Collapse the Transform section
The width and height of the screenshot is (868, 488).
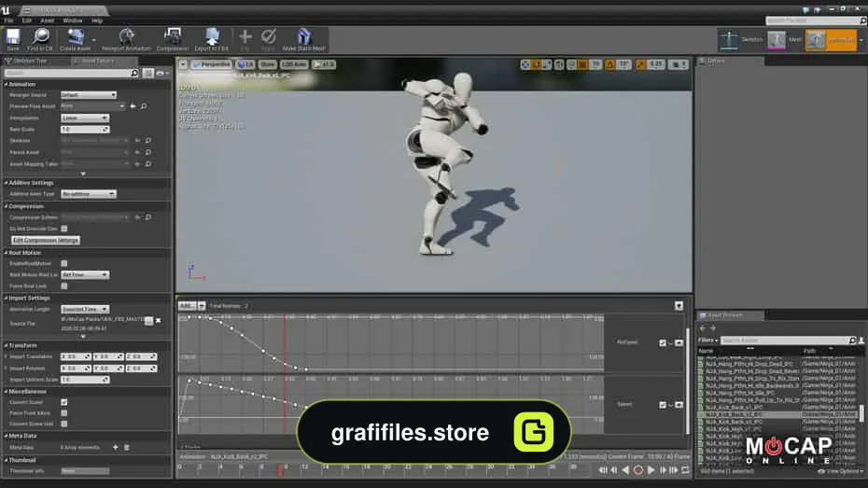pos(7,345)
